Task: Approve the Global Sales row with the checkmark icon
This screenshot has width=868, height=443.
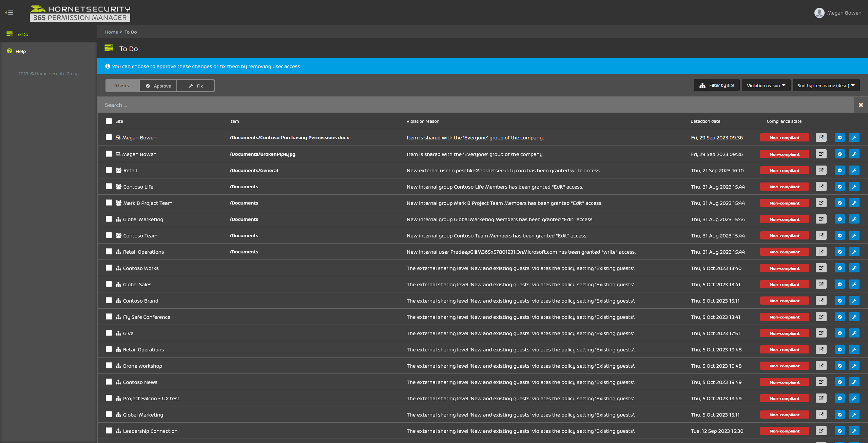Action: pyautogui.click(x=840, y=284)
